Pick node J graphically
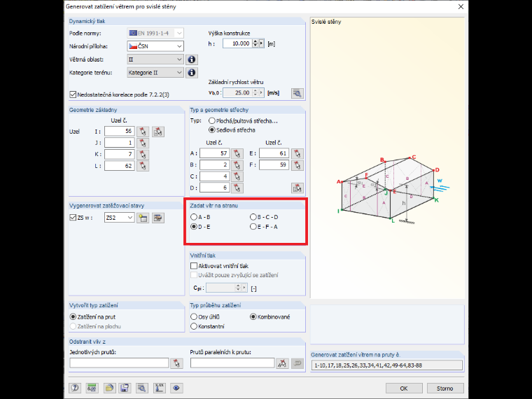Viewport: 532px width, 399px height. click(143, 143)
